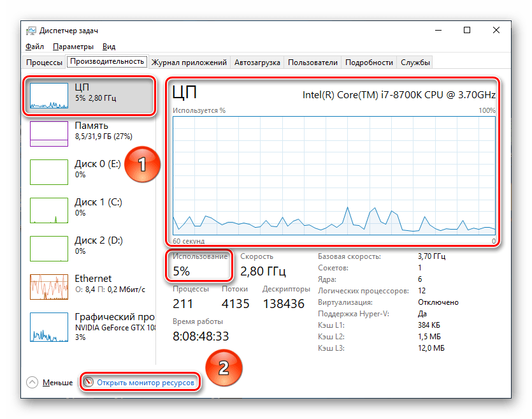Select the Диск 1 (C:) graph thumbnail
This screenshot has width=532, height=419.
(49, 210)
